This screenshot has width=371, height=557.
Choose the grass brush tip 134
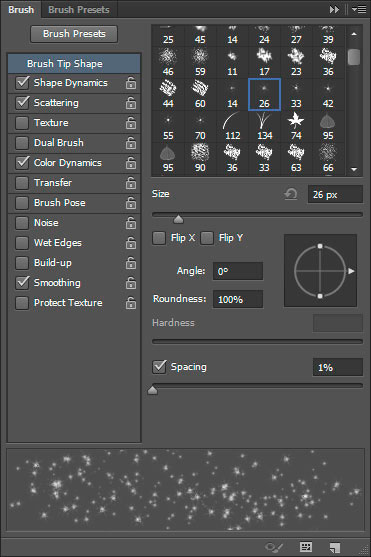click(x=264, y=127)
